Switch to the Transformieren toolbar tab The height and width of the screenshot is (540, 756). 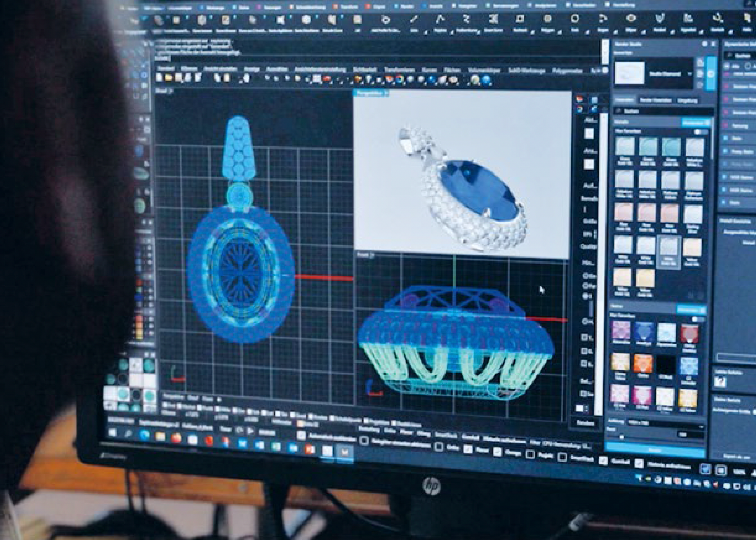(399, 70)
